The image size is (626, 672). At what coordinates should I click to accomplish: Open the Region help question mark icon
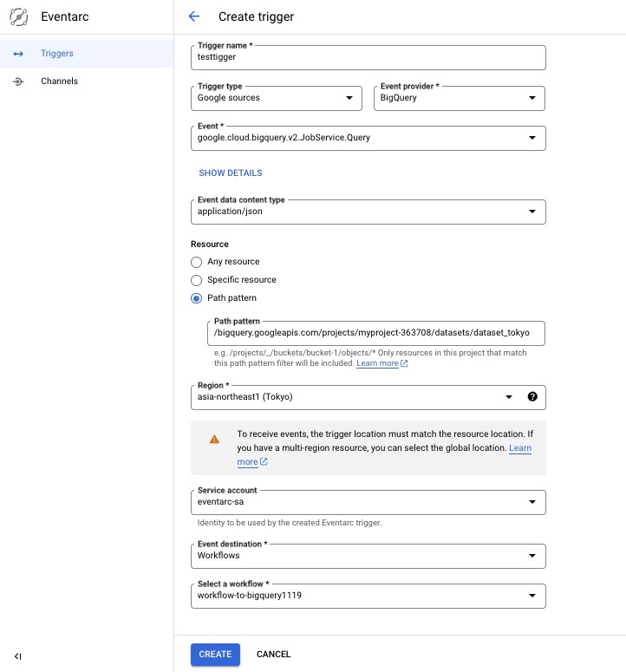[x=532, y=397]
